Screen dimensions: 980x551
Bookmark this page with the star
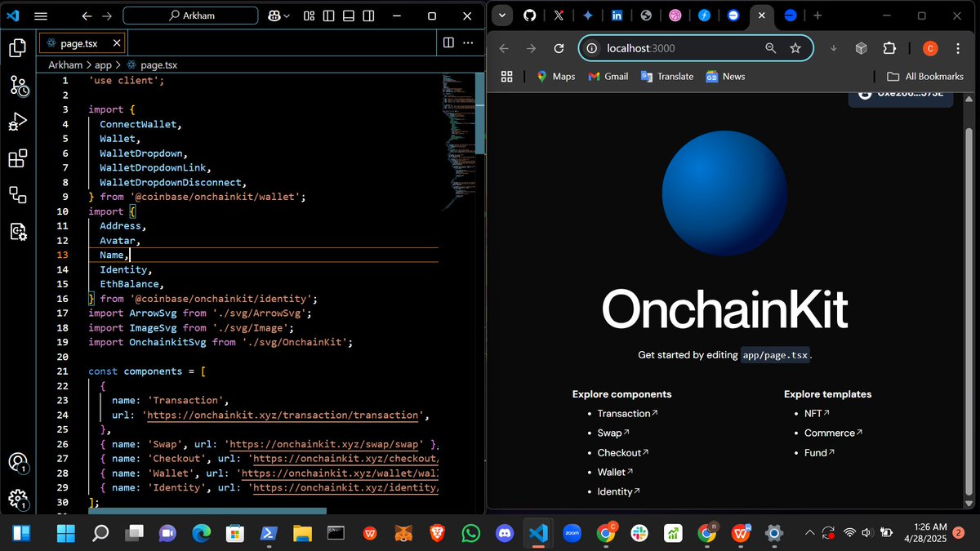[795, 48]
